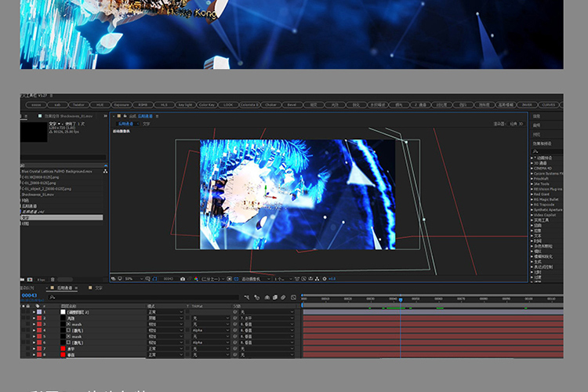The image size is (588, 392).
Task: Click red label color swatch of layer 8
Action: [39, 355]
